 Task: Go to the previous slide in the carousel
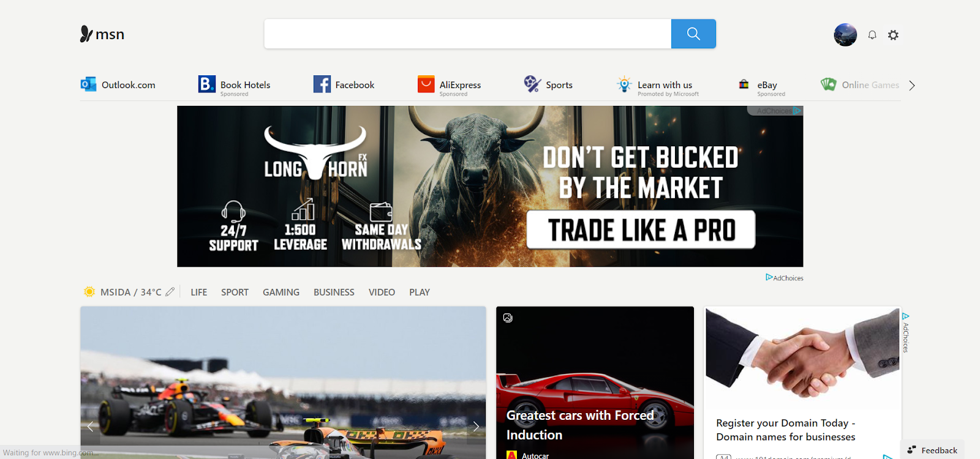[90, 426]
